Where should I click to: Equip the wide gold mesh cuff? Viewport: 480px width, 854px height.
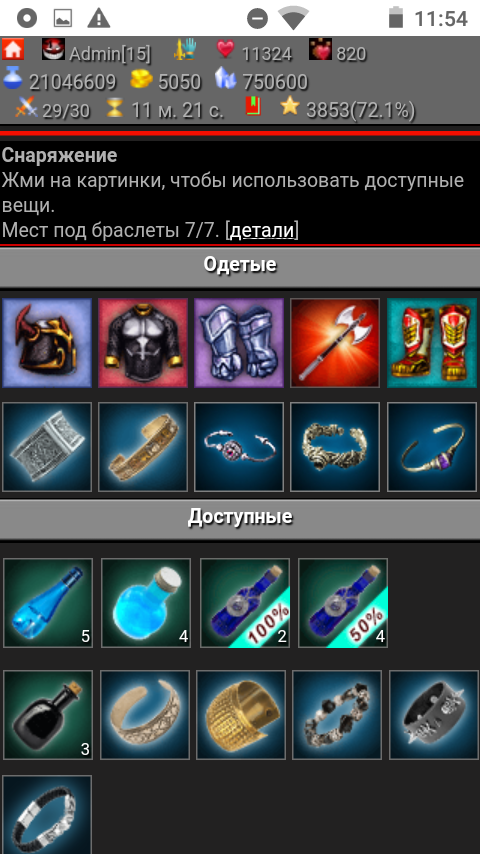tap(241, 715)
